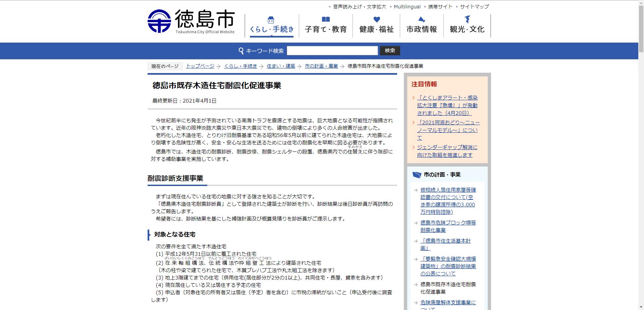Click the scrollbar down arrow at bottom right

[641, 307]
